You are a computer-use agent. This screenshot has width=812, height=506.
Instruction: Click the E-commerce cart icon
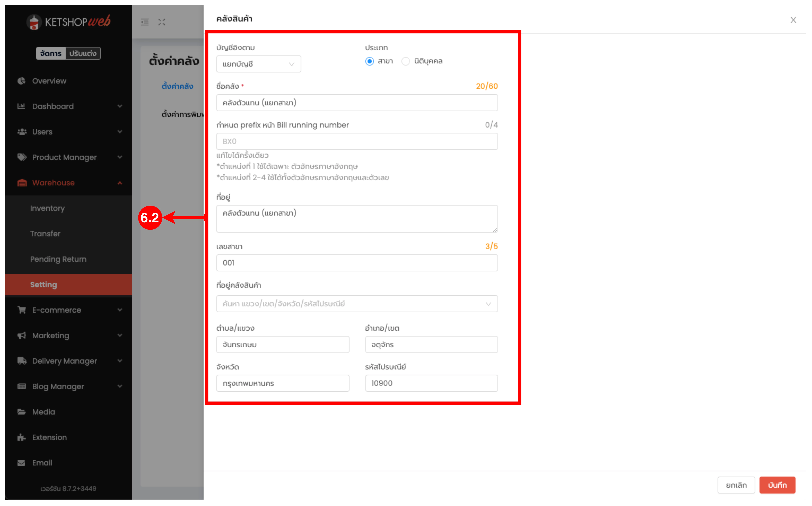tap(22, 310)
